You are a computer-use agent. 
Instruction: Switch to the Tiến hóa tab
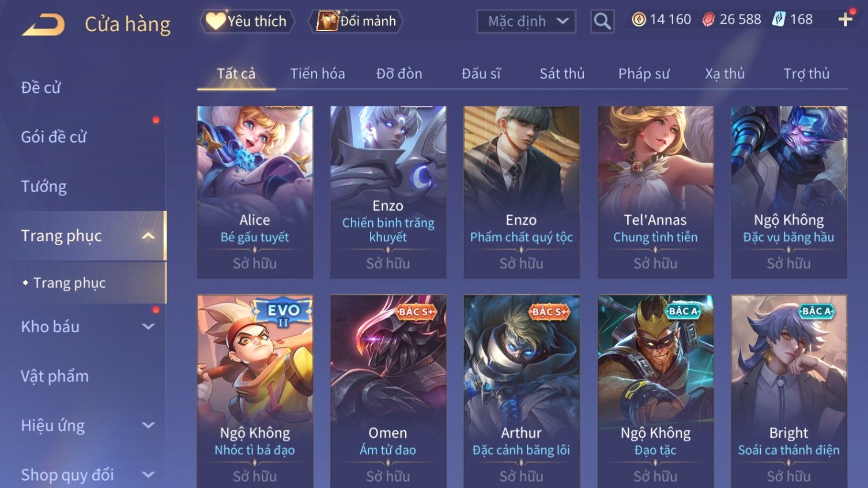318,74
